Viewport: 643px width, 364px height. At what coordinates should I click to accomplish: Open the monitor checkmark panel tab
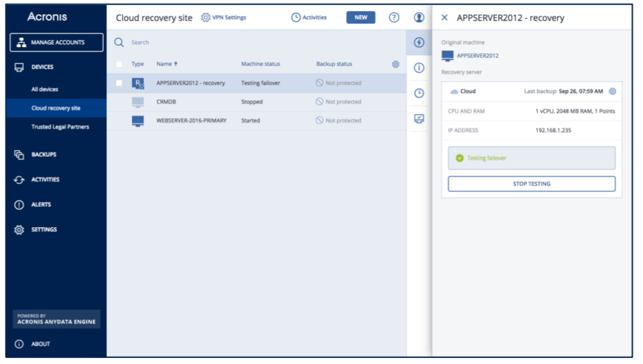(x=419, y=118)
